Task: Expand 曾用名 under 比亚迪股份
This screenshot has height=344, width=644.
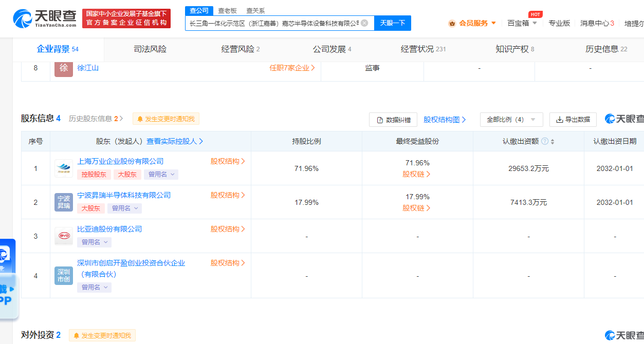Action: 94,242
